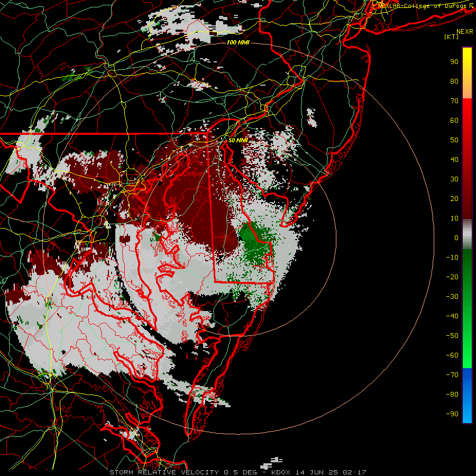The height and width of the screenshot is (476, 476).
Task: Select the -20 value on velocity scale
Action: pos(452,277)
